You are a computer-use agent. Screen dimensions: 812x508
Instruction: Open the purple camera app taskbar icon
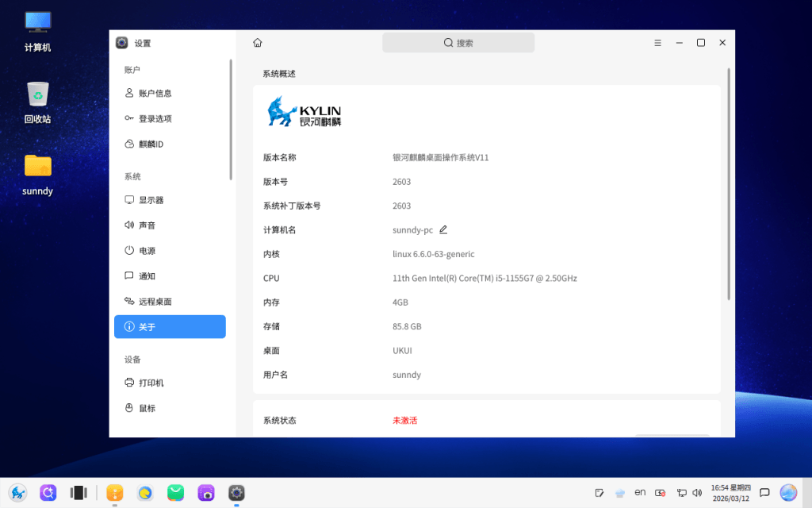(206, 492)
